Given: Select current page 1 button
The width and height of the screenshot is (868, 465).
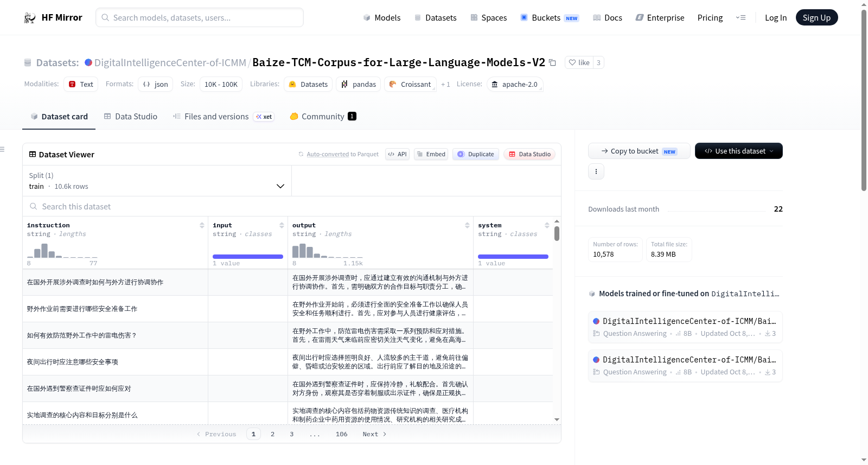Looking at the screenshot, I should pyautogui.click(x=253, y=434).
